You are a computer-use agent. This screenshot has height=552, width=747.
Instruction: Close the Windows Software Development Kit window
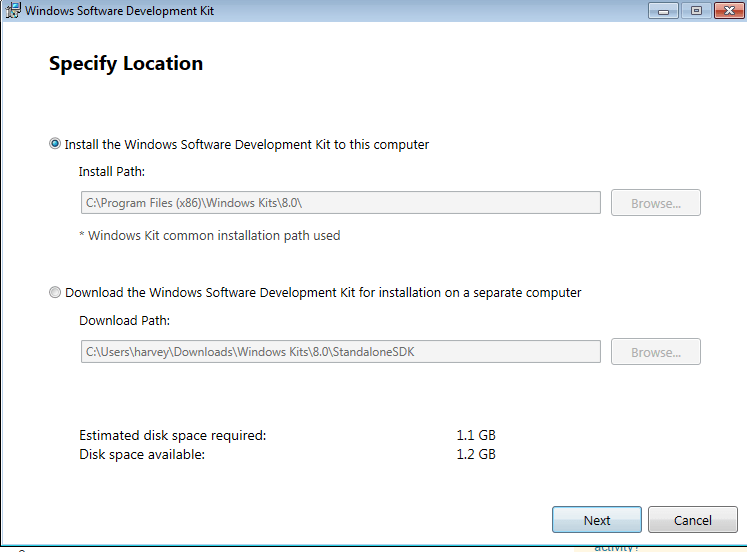tap(729, 10)
